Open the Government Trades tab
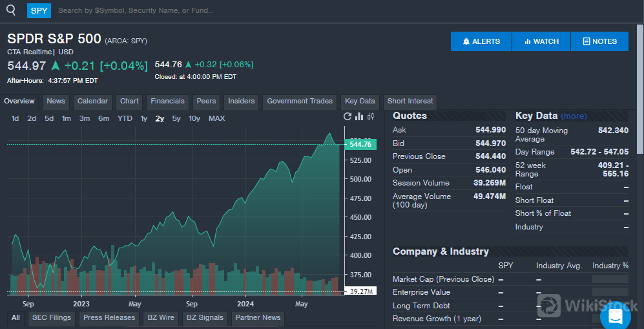 pyautogui.click(x=300, y=101)
